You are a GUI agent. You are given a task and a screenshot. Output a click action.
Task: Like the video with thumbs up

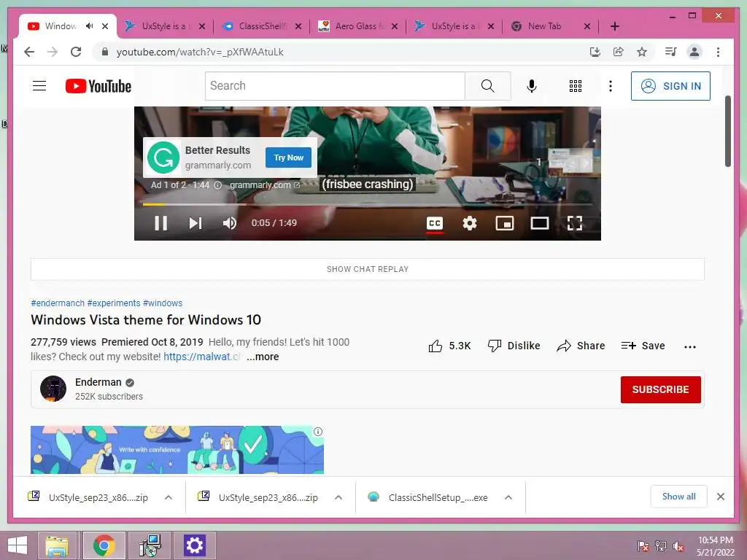coord(449,346)
